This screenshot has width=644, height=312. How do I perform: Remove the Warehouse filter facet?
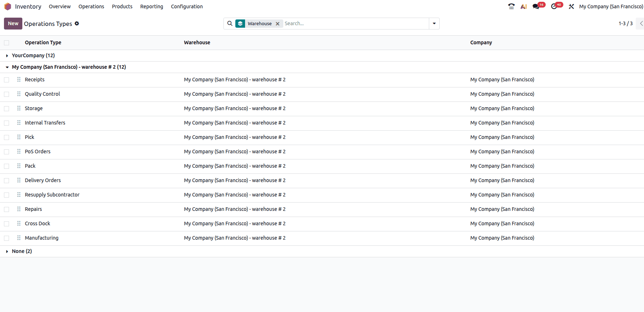[x=277, y=24]
